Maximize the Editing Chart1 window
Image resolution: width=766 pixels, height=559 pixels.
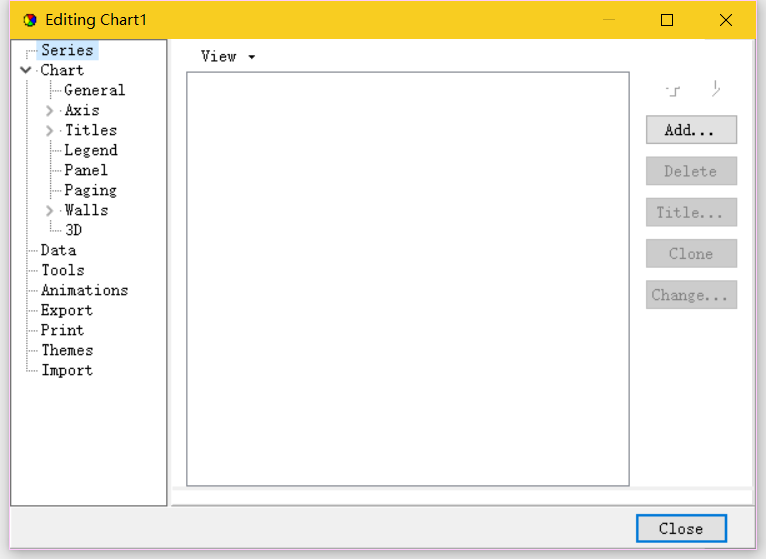click(x=667, y=20)
